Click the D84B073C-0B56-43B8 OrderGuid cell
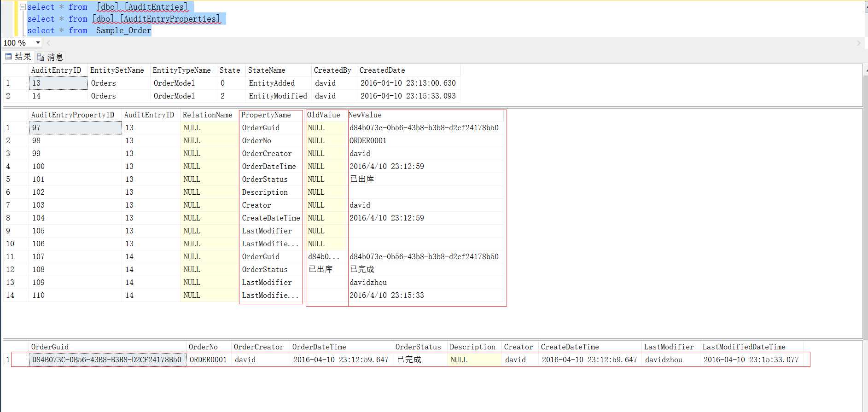The height and width of the screenshot is (412, 868). coord(108,360)
